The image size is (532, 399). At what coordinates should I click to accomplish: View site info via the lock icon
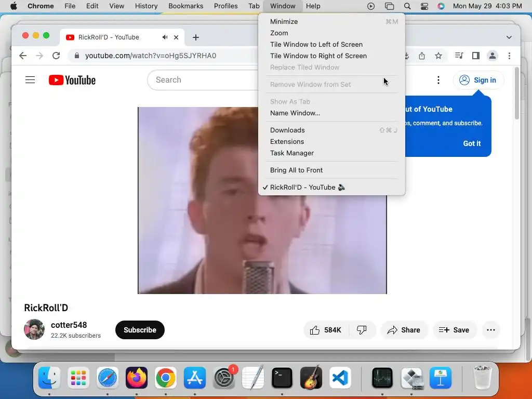[x=77, y=56]
